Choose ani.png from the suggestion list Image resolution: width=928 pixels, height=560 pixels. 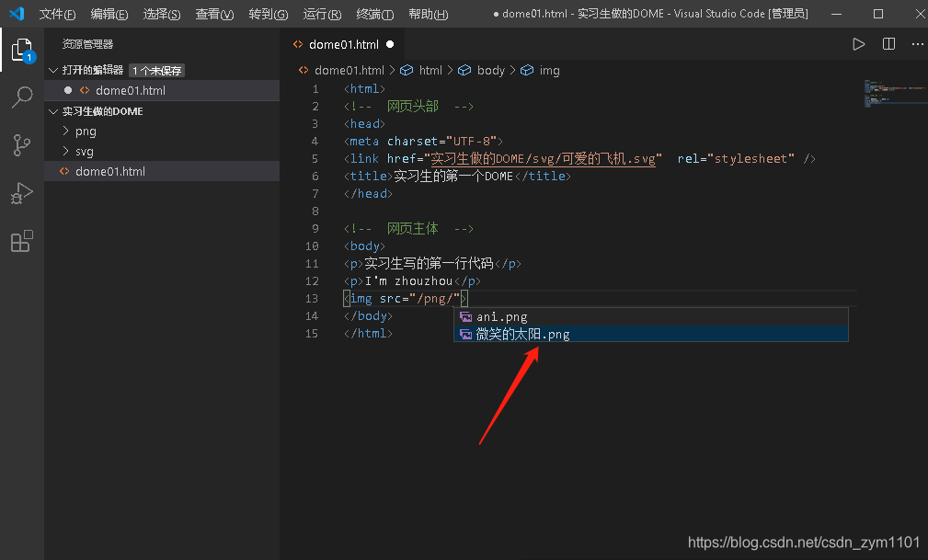point(651,316)
